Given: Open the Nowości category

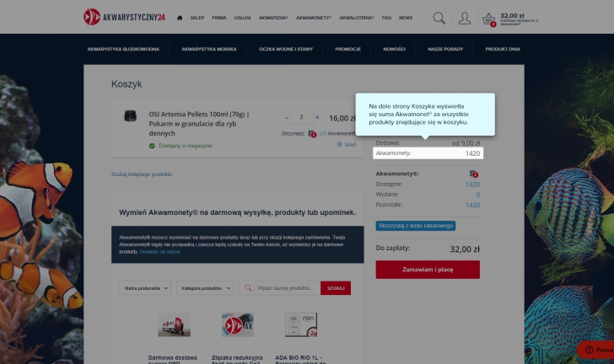Looking at the screenshot, I should (395, 50).
